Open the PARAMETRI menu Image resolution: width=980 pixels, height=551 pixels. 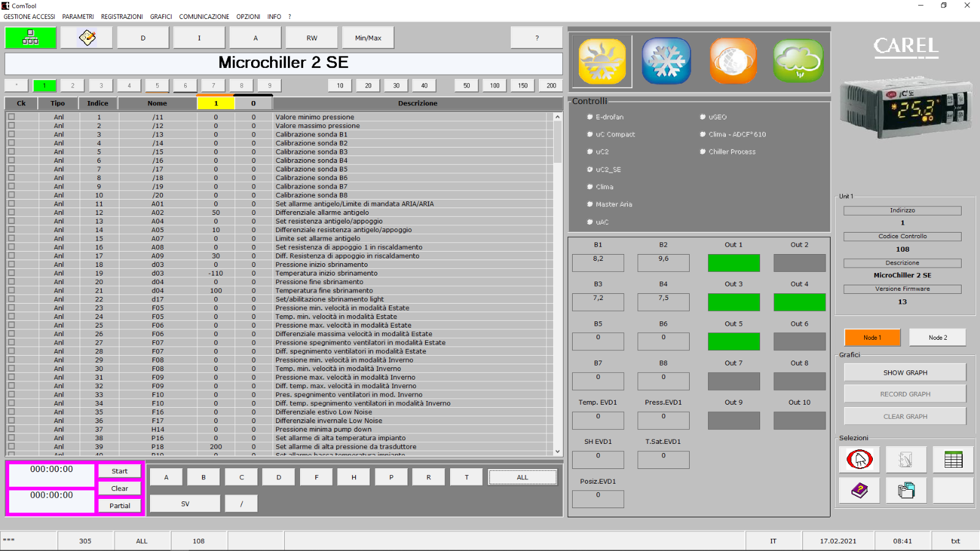pyautogui.click(x=78, y=17)
